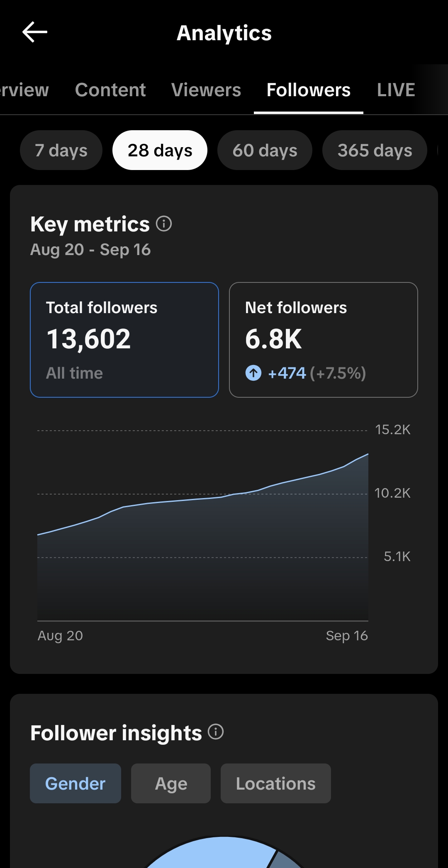Show Age follower insights
This screenshot has height=868, width=448.
(171, 783)
